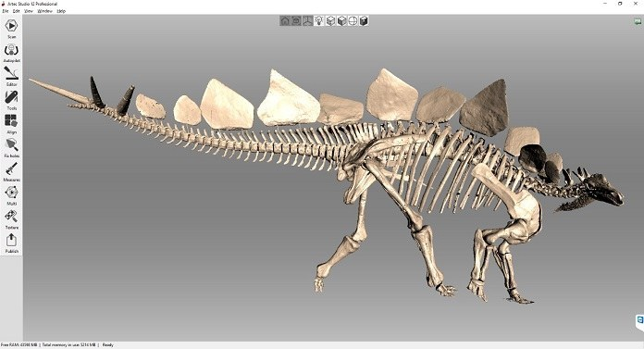The height and width of the screenshot is (349, 644).
Task: Select the Measures tool
Action: click(x=11, y=172)
